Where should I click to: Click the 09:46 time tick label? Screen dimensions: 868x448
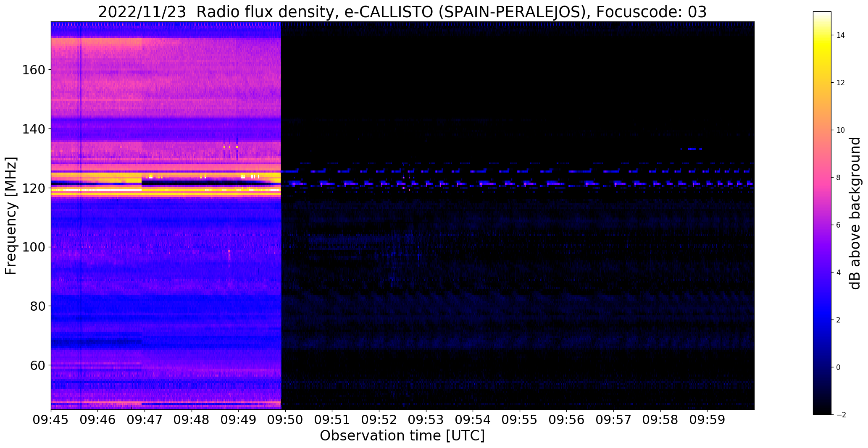coord(98,419)
